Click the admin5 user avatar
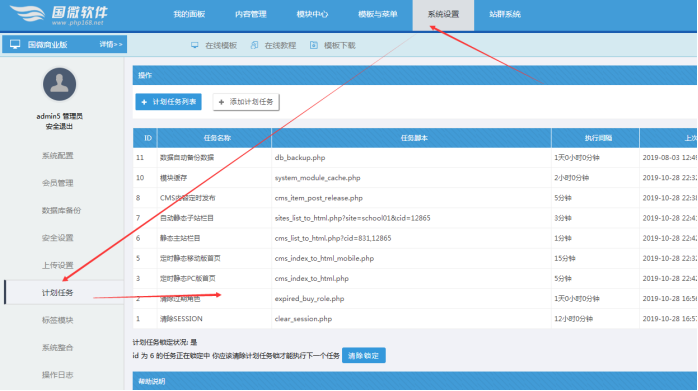 coord(59,84)
